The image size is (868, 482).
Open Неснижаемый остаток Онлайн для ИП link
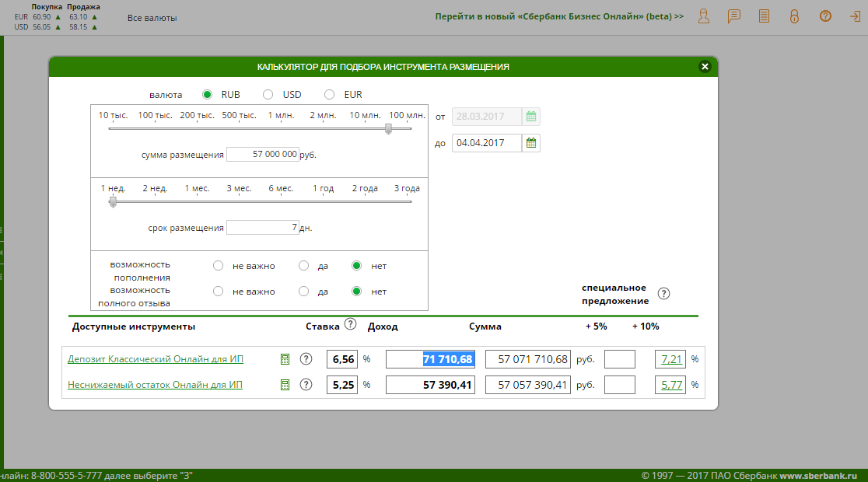155,385
